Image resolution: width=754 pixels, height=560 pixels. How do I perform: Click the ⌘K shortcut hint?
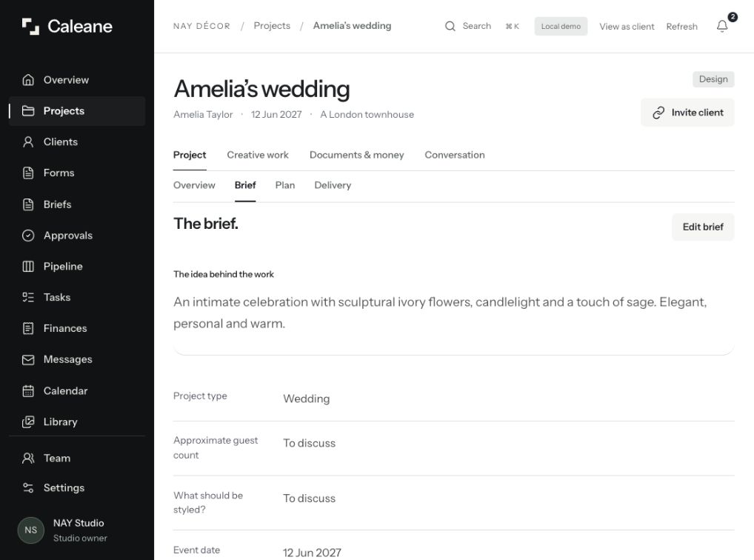tap(513, 27)
